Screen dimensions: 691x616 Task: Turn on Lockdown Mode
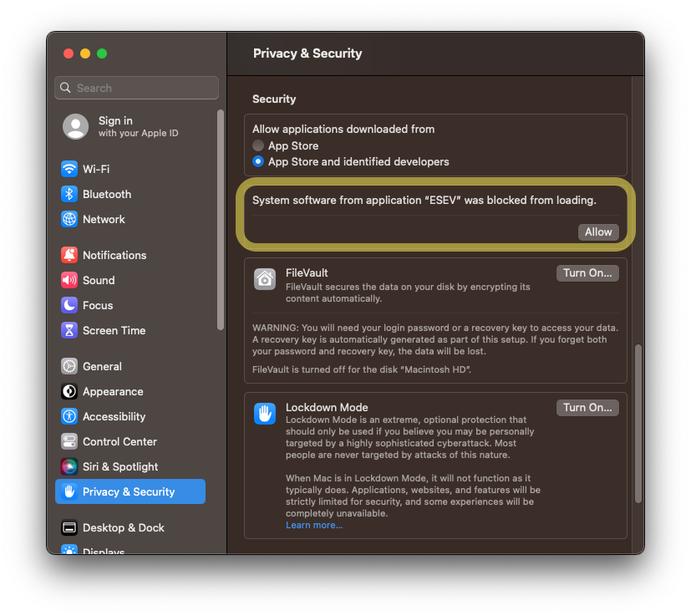pyautogui.click(x=587, y=407)
